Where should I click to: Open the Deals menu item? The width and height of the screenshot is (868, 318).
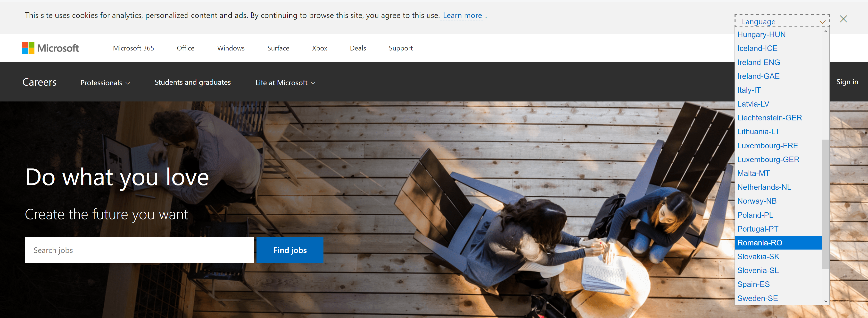358,48
